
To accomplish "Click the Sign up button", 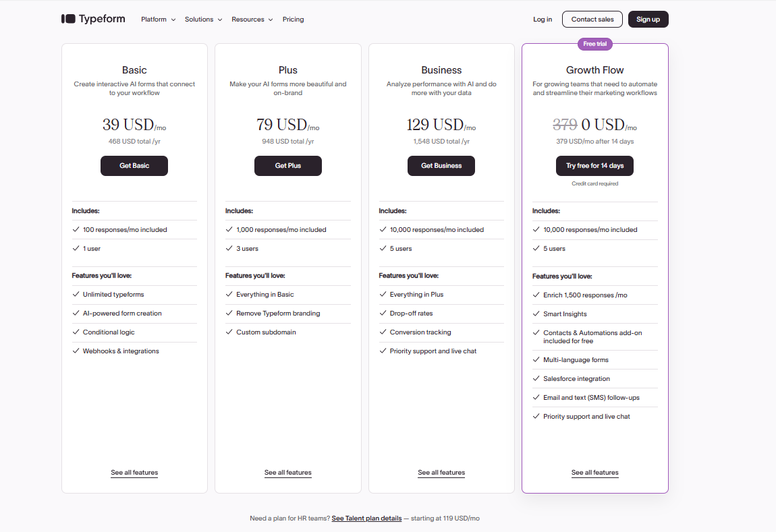I will 648,20.
